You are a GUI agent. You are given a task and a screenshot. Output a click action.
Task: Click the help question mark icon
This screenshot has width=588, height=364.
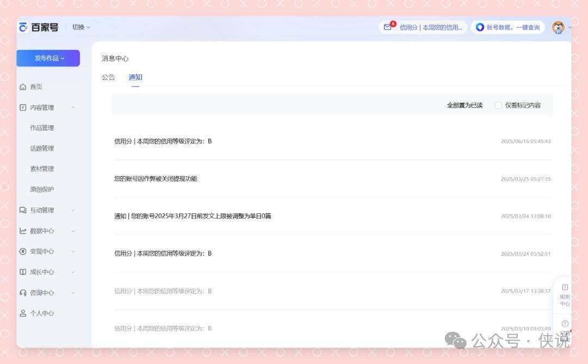pyautogui.click(x=565, y=324)
